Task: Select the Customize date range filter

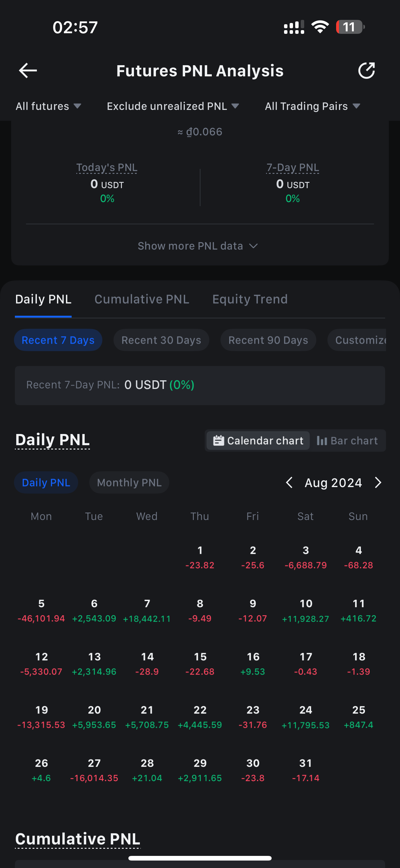Action: pos(357,340)
